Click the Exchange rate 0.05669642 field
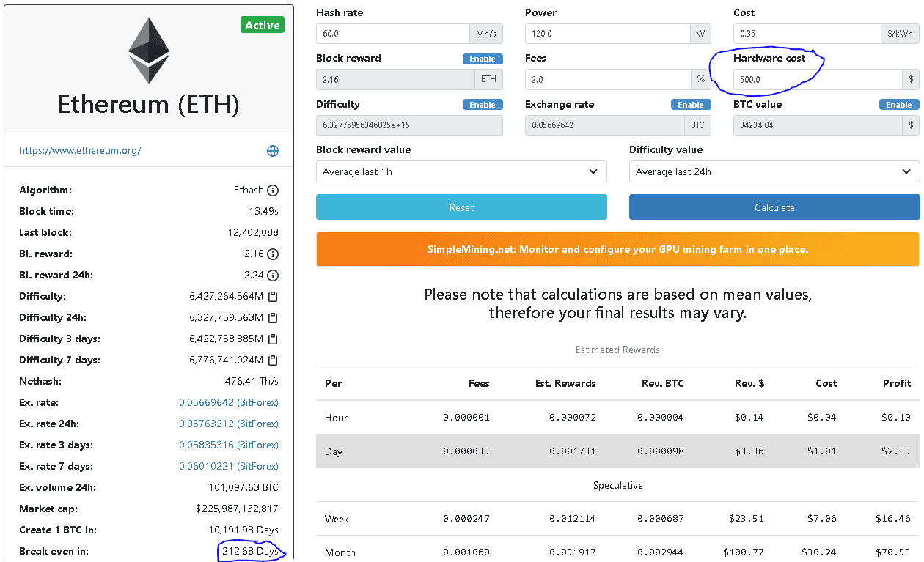This screenshot has width=924, height=562. pos(605,125)
